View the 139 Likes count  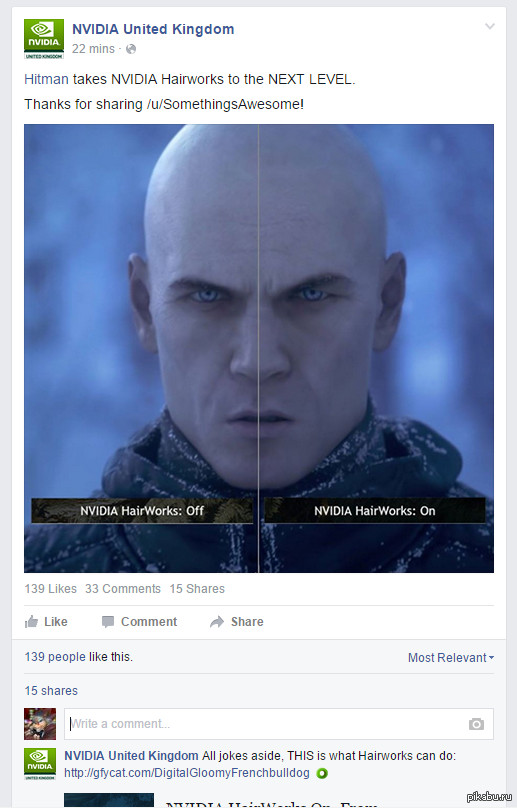click(x=51, y=588)
